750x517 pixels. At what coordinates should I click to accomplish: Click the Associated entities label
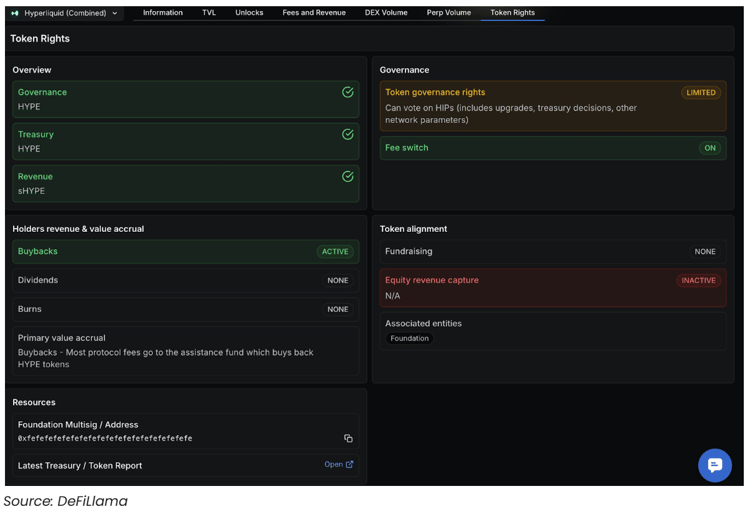423,323
